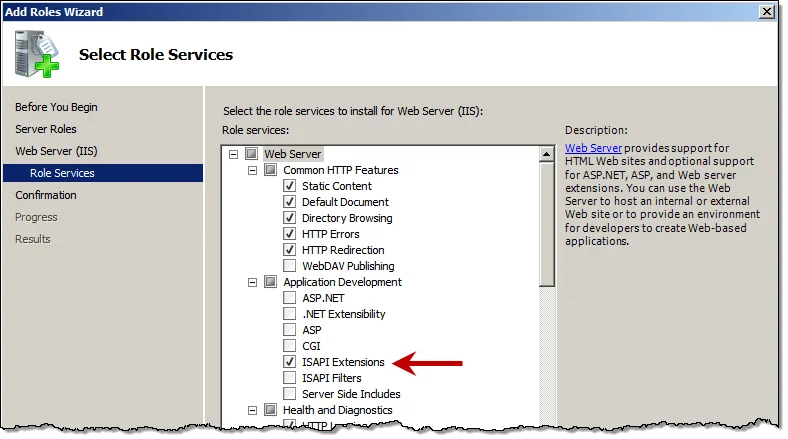Click the Select Role Services heading

point(156,54)
